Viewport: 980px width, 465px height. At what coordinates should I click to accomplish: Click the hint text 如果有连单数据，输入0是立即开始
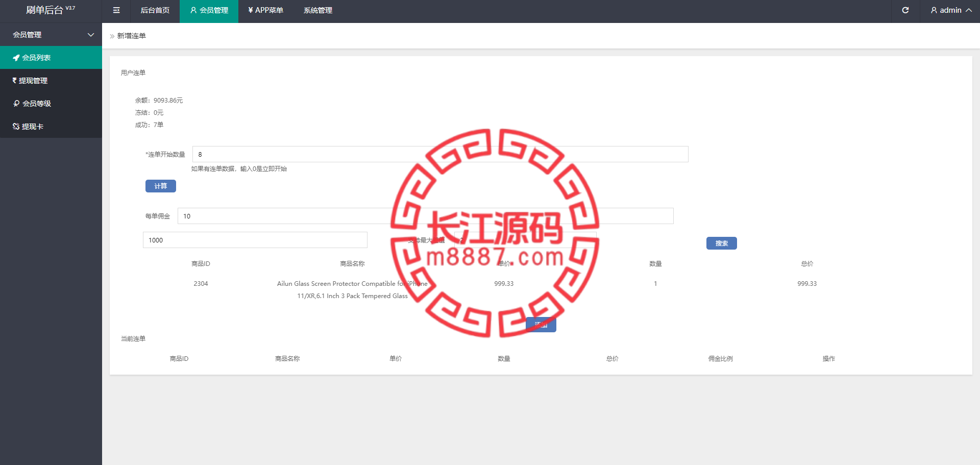click(239, 169)
